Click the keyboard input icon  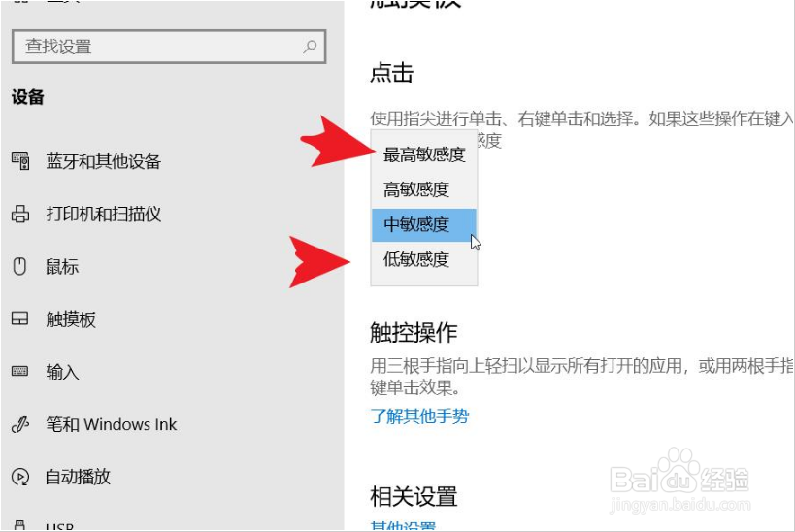click(19, 371)
